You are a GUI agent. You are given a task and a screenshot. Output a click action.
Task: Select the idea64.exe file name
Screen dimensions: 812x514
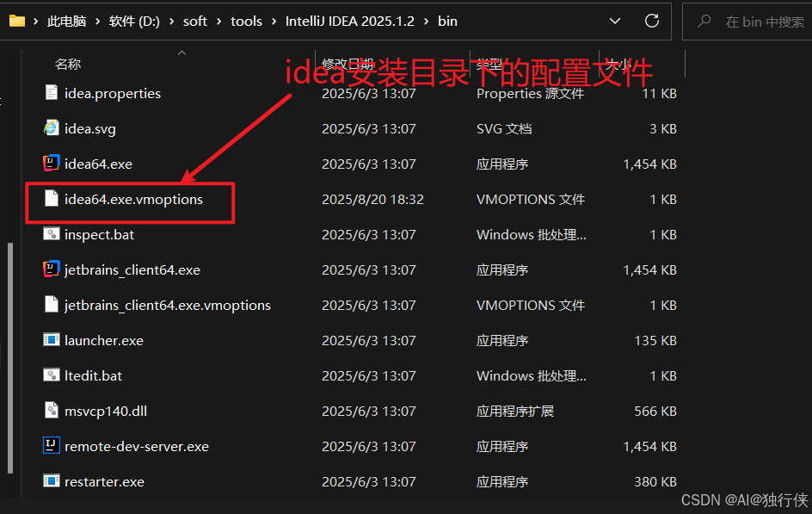point(98,164)
